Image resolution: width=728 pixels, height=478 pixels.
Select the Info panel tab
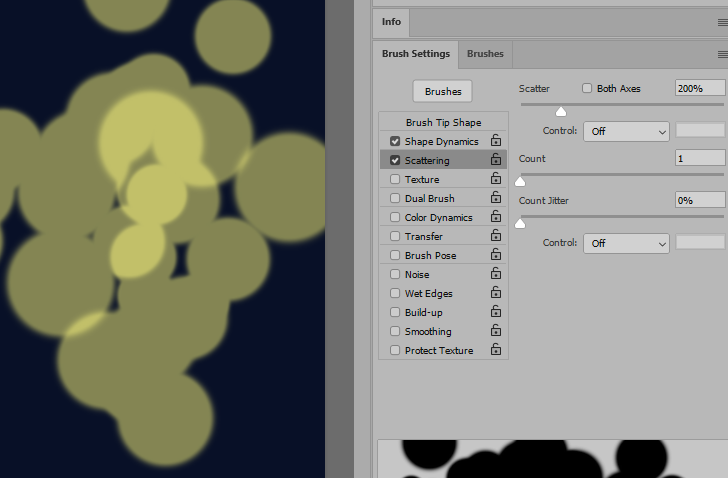391,22
